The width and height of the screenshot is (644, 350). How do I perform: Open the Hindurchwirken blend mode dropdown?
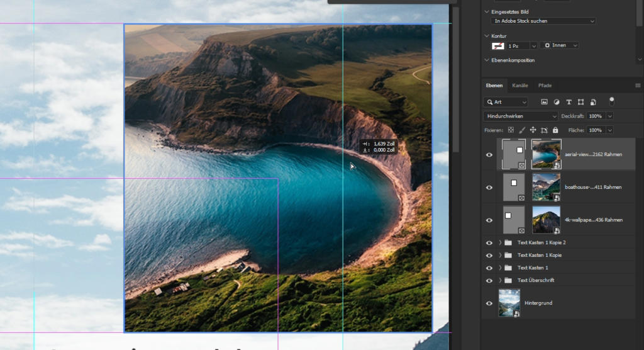pos(521,116)
